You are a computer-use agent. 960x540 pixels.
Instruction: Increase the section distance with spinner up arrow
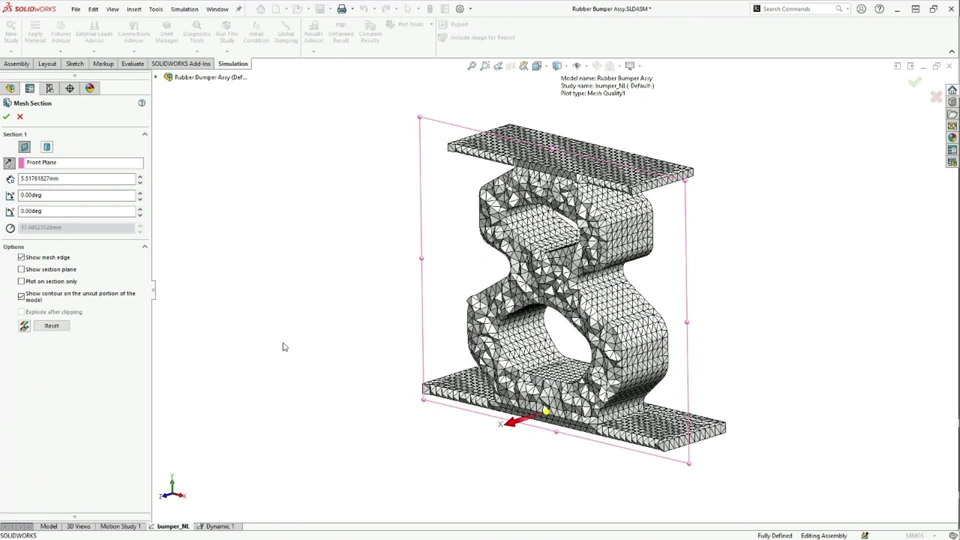tap(140, 176)
